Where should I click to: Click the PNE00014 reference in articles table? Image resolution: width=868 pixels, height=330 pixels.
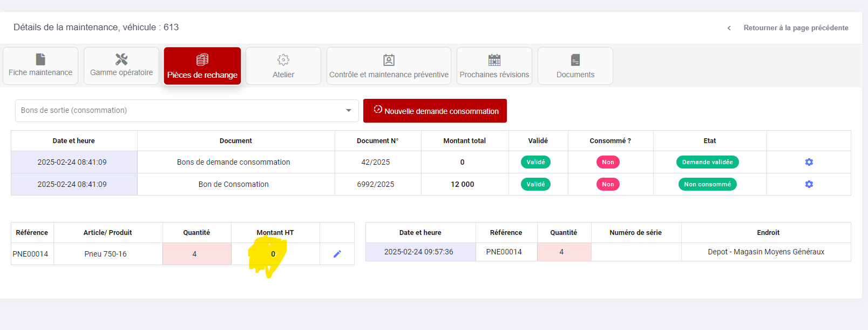click(31, 254)
